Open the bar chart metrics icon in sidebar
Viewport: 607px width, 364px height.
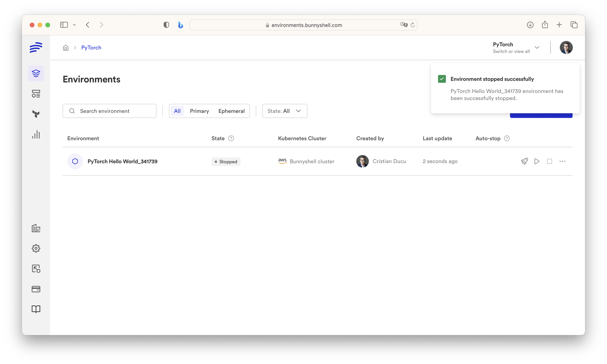point(36,134)
